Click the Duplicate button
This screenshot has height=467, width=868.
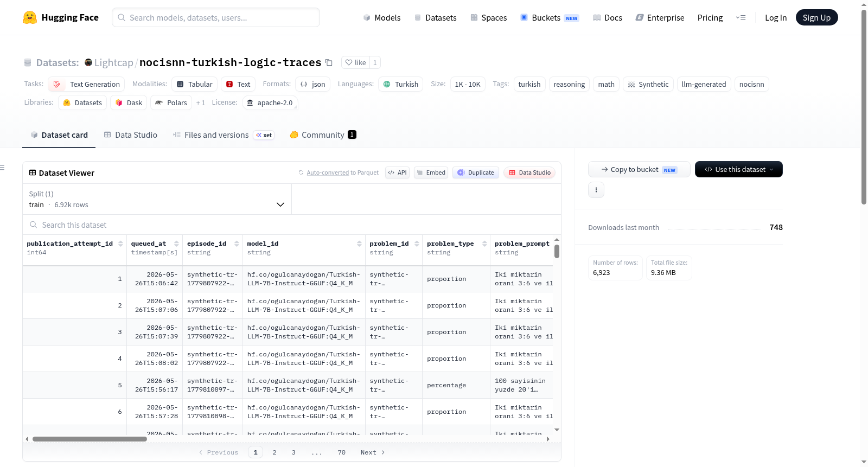[x=476, y=172]
